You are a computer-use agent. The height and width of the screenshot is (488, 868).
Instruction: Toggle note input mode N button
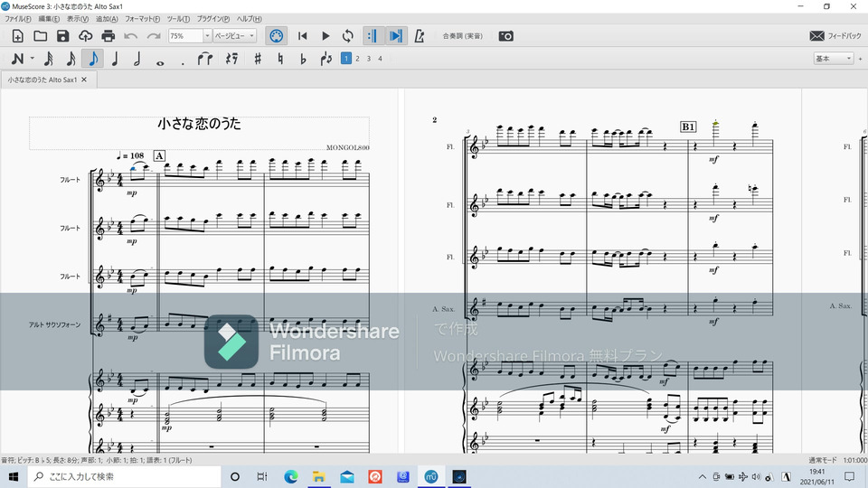coord(18,59)
